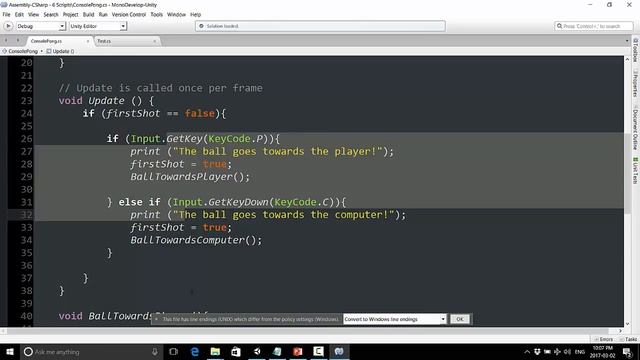Switch to MonoDevelop on the taskbar

[339, 351]
